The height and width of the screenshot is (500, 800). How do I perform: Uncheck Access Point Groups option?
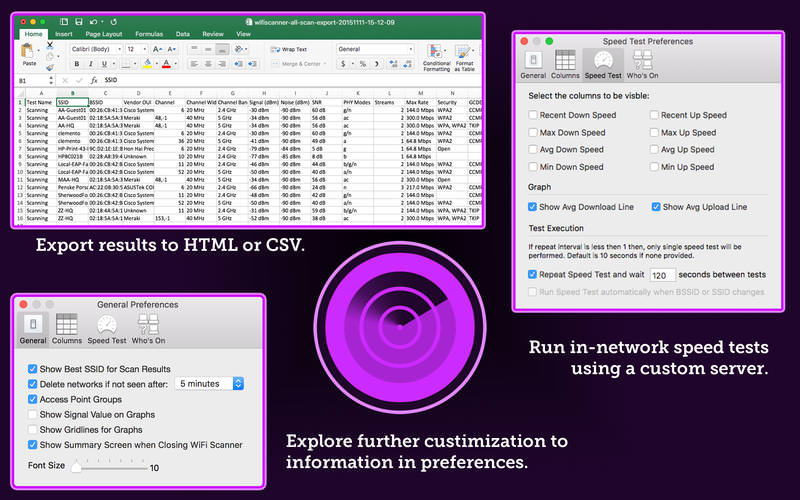pyautogui.click(x=33, y=399)
